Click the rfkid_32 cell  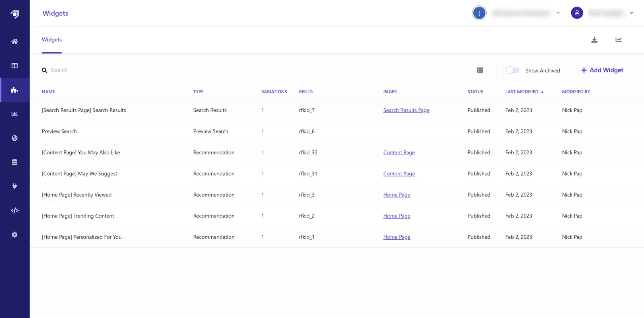308,152
